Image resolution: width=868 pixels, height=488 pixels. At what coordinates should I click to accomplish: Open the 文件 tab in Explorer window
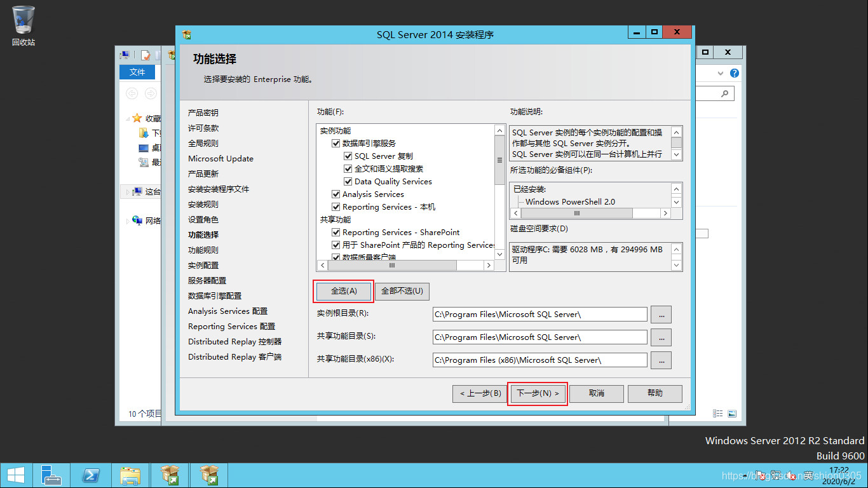[x=137, y=72]
